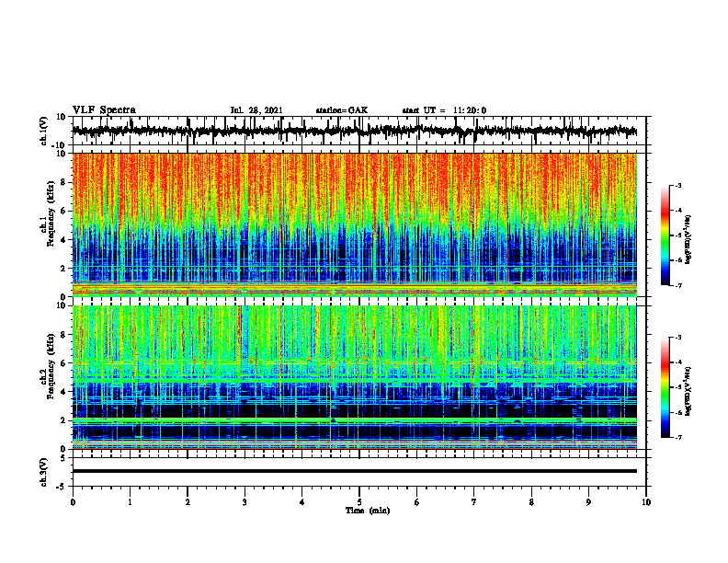
Task: Click the time axis tick label 3
Action: point(245,502)
